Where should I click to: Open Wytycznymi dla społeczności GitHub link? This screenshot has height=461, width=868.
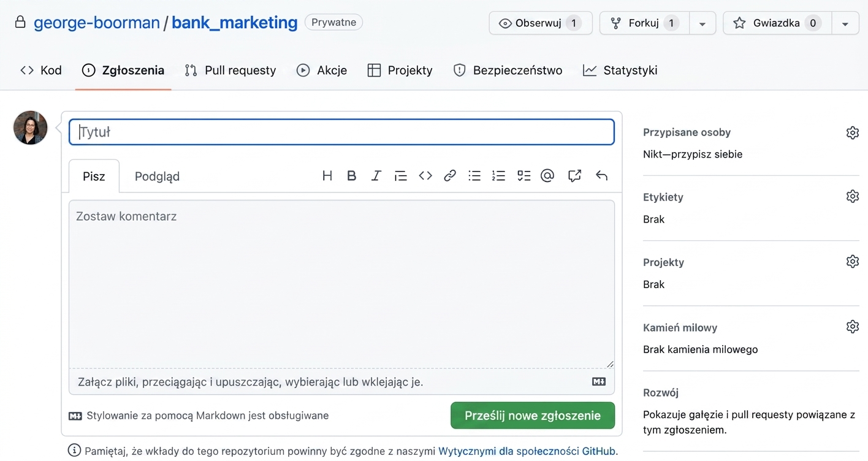(527, 451)
